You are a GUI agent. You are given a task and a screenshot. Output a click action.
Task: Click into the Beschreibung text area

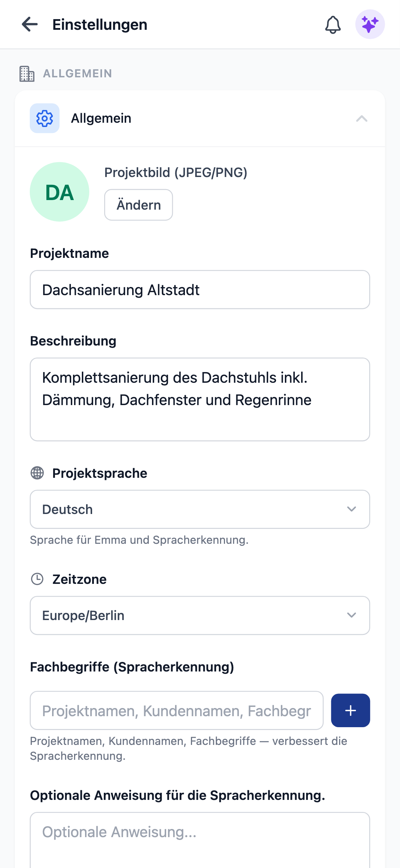tap(200, 399)
